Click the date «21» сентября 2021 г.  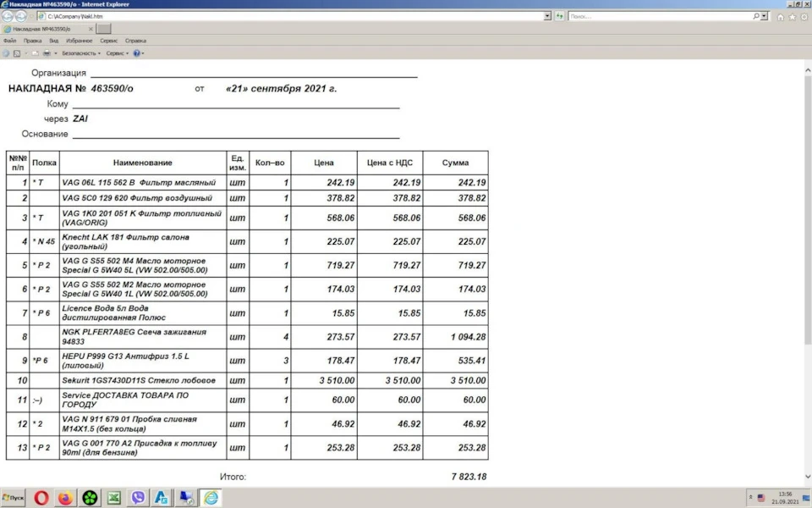pyautogui.click(x=281, y=89)
